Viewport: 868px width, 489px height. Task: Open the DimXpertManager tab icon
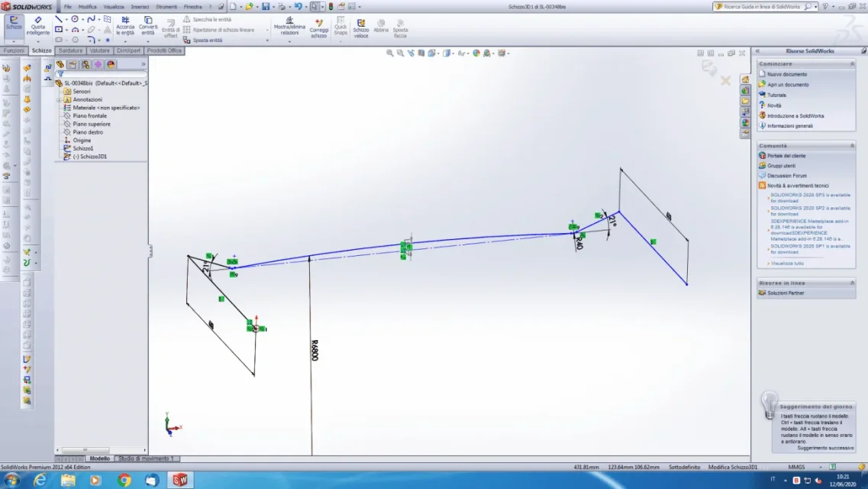pos(98,65)
